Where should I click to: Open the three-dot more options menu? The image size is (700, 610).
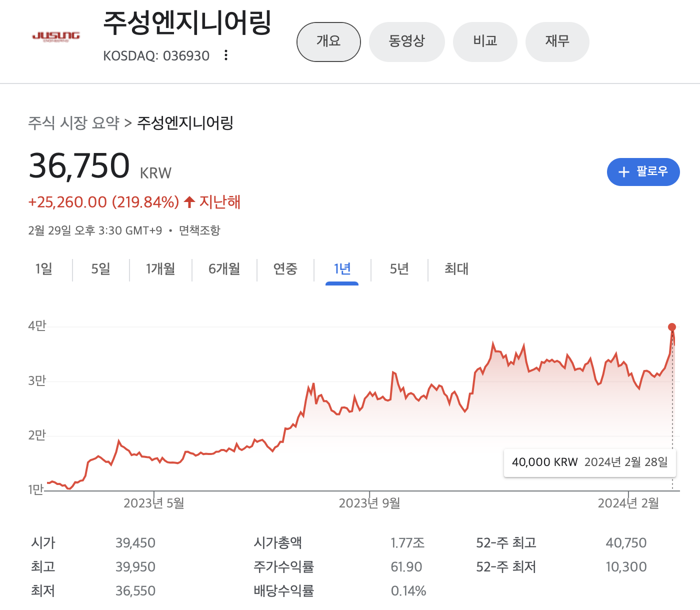point(226,55)
